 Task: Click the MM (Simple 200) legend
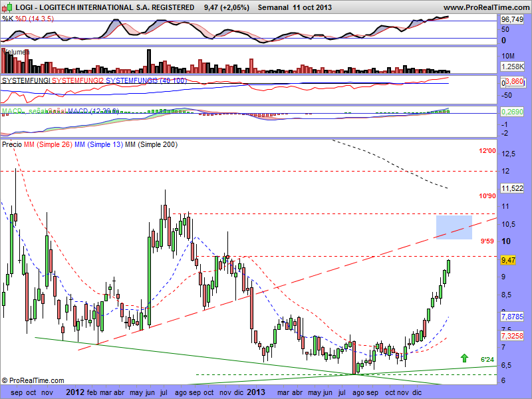tap(152, 144)
